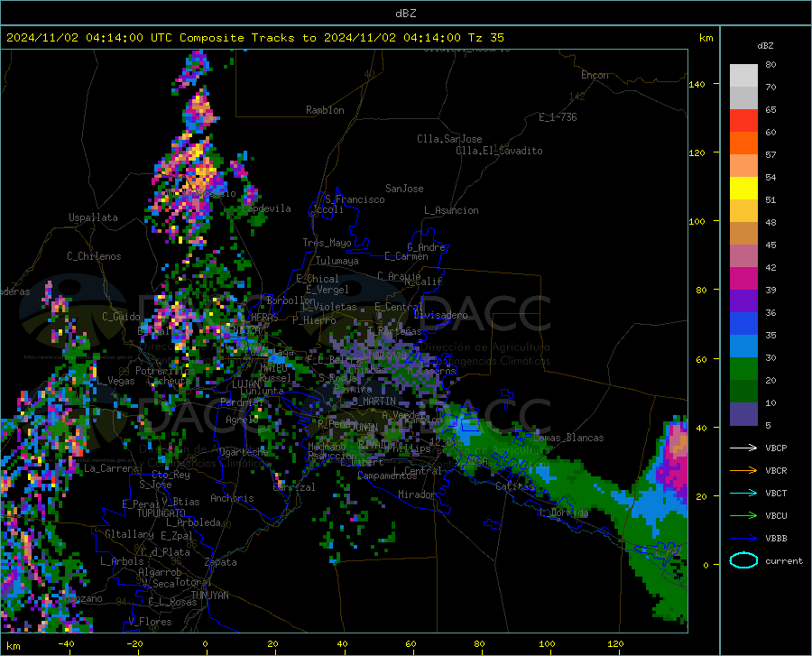This screenshot has width=812, height=656.
Task: Click the Zapata label
Action: 221,562
